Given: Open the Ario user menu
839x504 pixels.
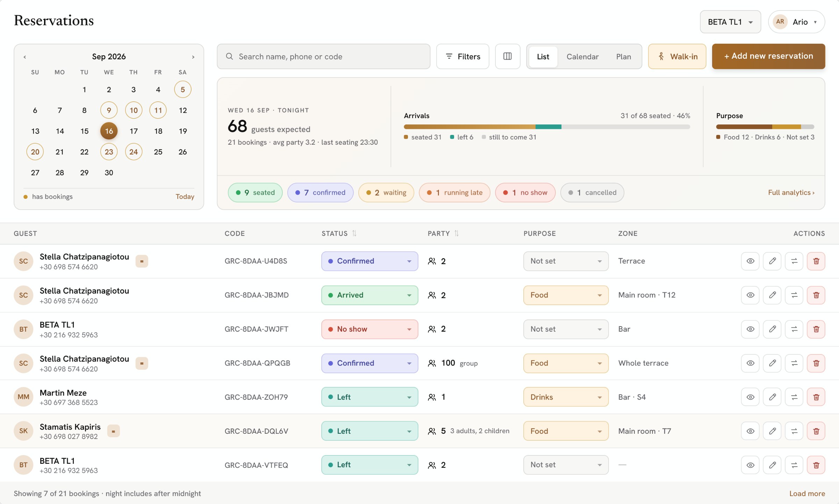Looking at the screenshot, I should point(796,22).
